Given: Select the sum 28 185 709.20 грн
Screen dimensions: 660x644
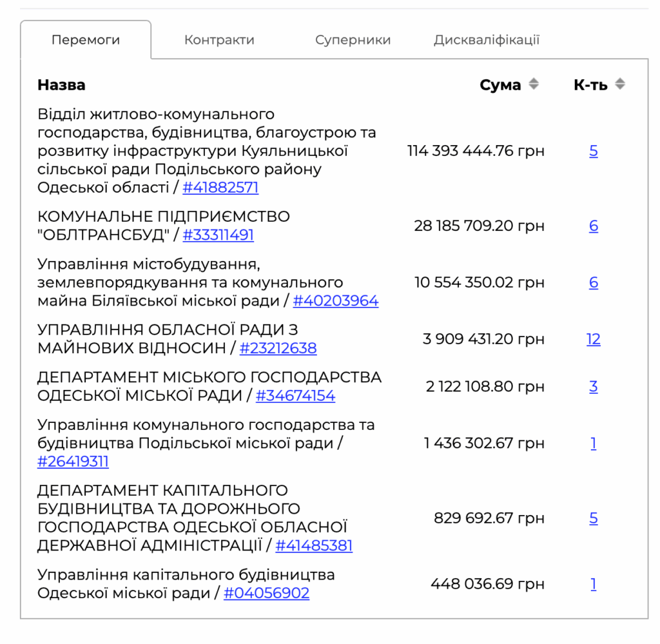Looking at the screenshot, I should click(479, 226).
